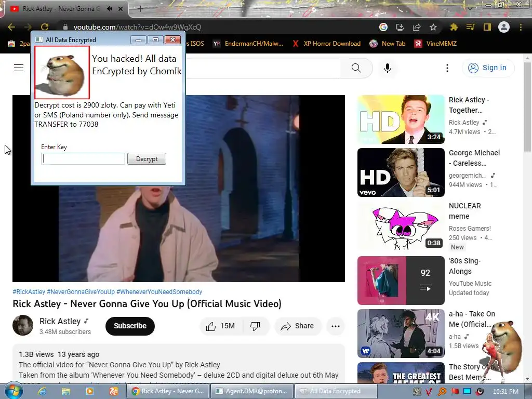The height and width of the screenshot is (399, 532).
Task: Click the round dark speaker tray icon
Action: [x=480, y=392]
